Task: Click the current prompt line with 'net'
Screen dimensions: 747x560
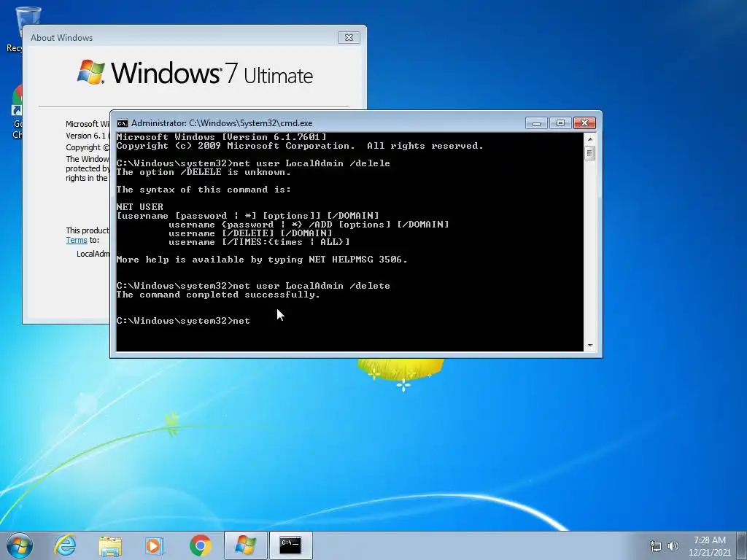Action: [x=183, y=321]
